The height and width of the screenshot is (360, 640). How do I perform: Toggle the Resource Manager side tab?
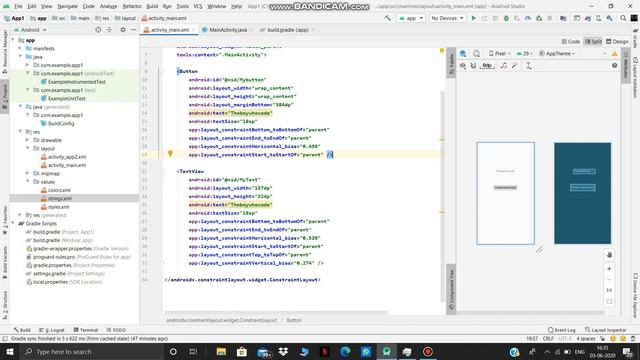point(4,52)
